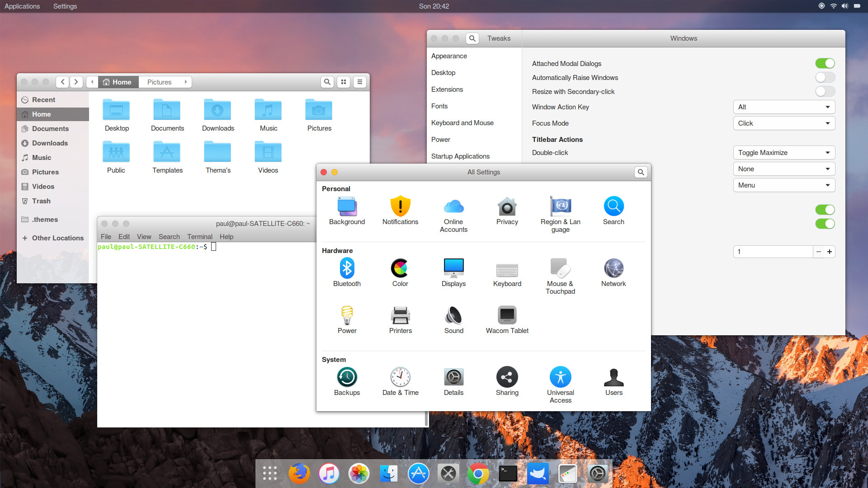Open the Window Action Key dropdown
Screen dimensions: 868x488
point(784,107)
